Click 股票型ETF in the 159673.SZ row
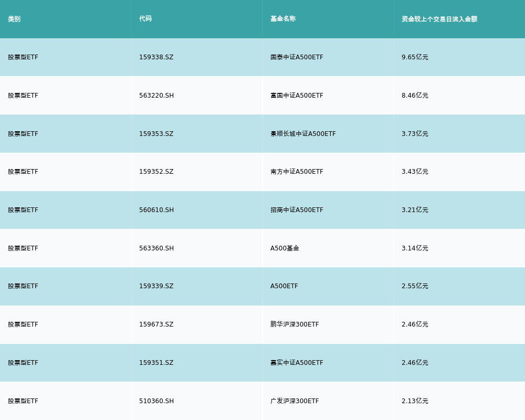Image resolution: width=525 pixels, height=420 pixels. click(x=23, y=324)
